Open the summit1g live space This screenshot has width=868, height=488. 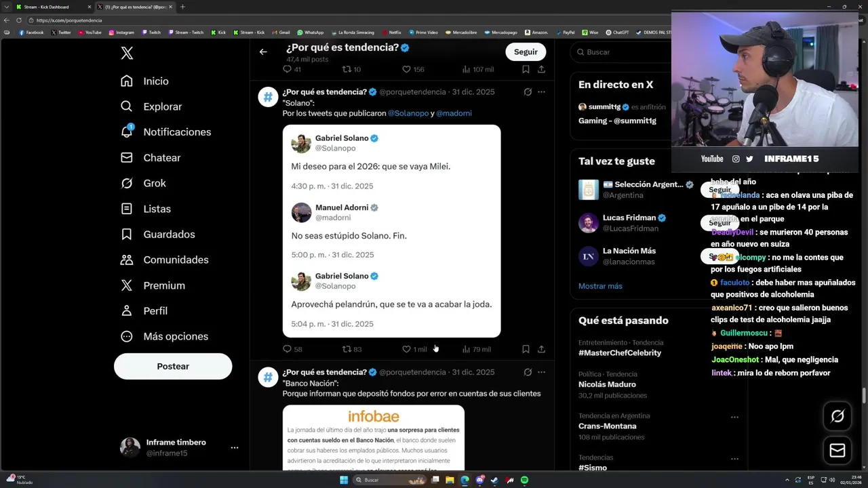click(620, 114)
